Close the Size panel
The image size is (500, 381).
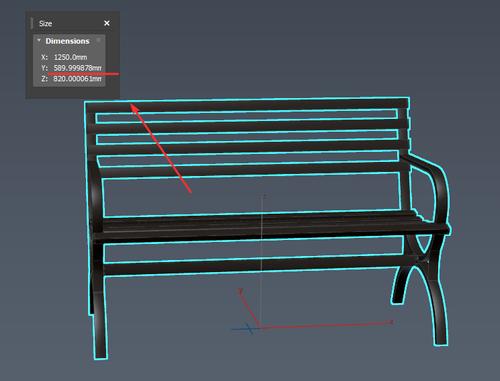point(107,23)
